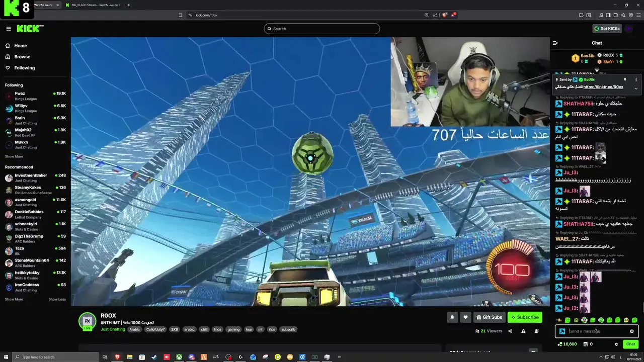Click the share stream icon
Viewport: 644px width, 362px height.
[x=510, y=331]
